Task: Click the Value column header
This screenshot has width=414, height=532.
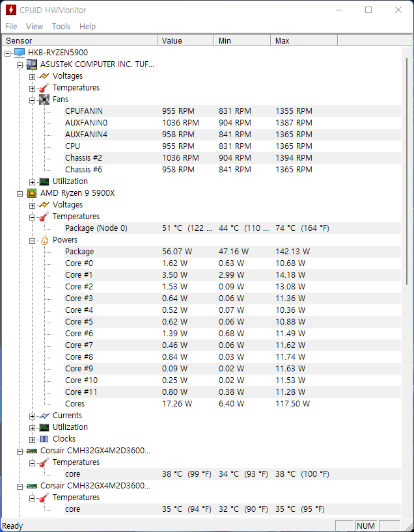Action: pos(186,41)
